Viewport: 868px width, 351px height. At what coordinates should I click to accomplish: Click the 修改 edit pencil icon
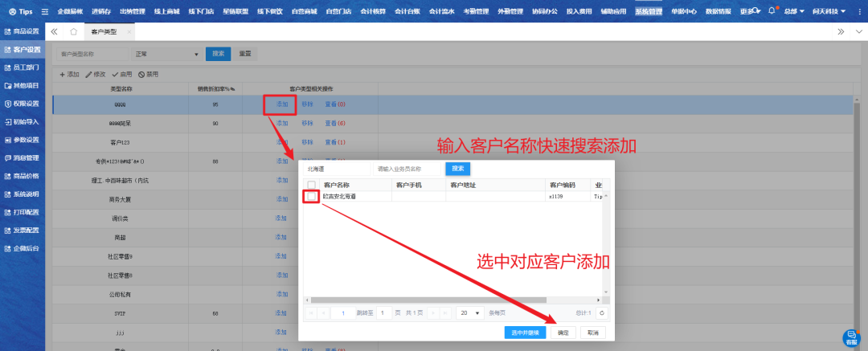point(89,74)
